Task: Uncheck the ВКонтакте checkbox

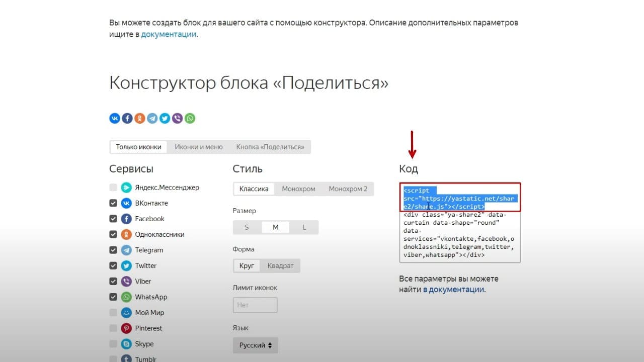Action: pos(113,203)
